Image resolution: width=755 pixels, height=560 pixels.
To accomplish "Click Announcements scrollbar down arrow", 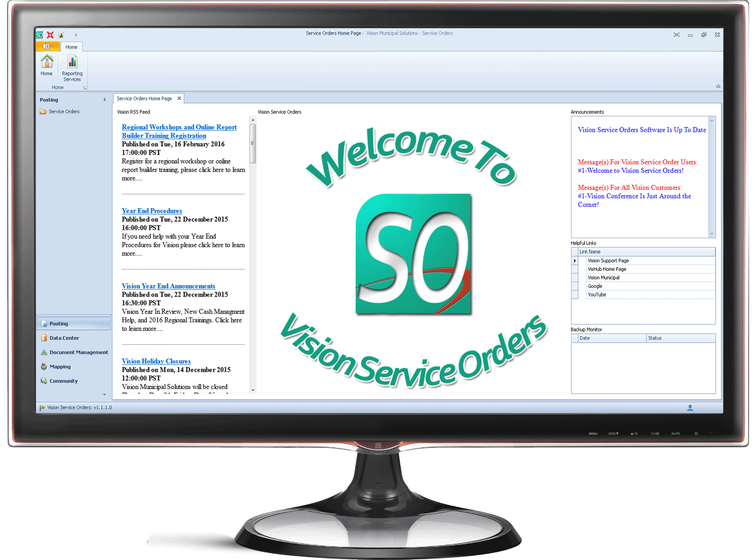I will point(712,234).
